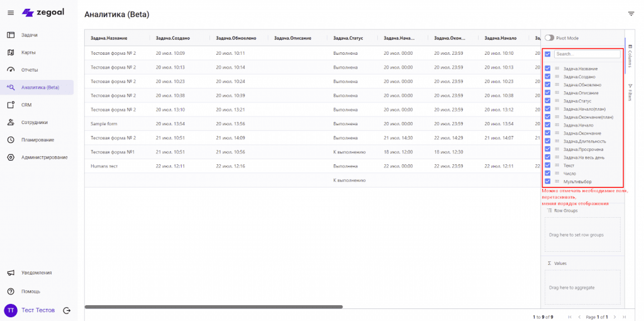
Task: Click the CRM sidebar icon
Action: click(x=11, y=105)
